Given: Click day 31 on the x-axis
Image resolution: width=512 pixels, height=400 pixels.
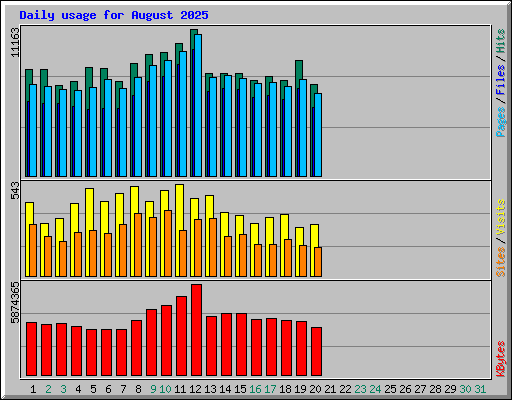Looking at the screenshot, I should click(480, 389).
